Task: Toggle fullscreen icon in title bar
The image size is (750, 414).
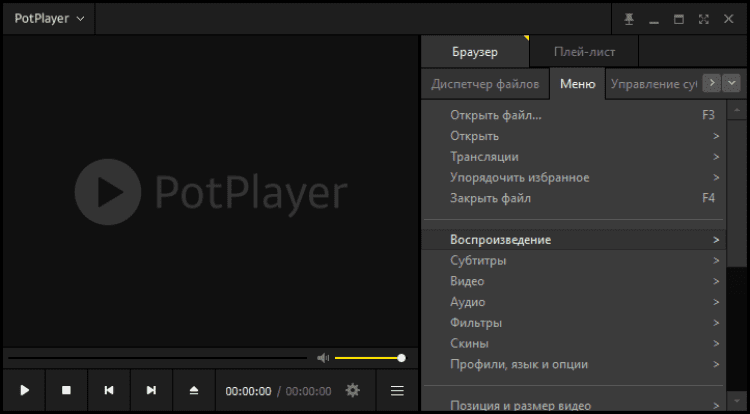Action: 704,19
